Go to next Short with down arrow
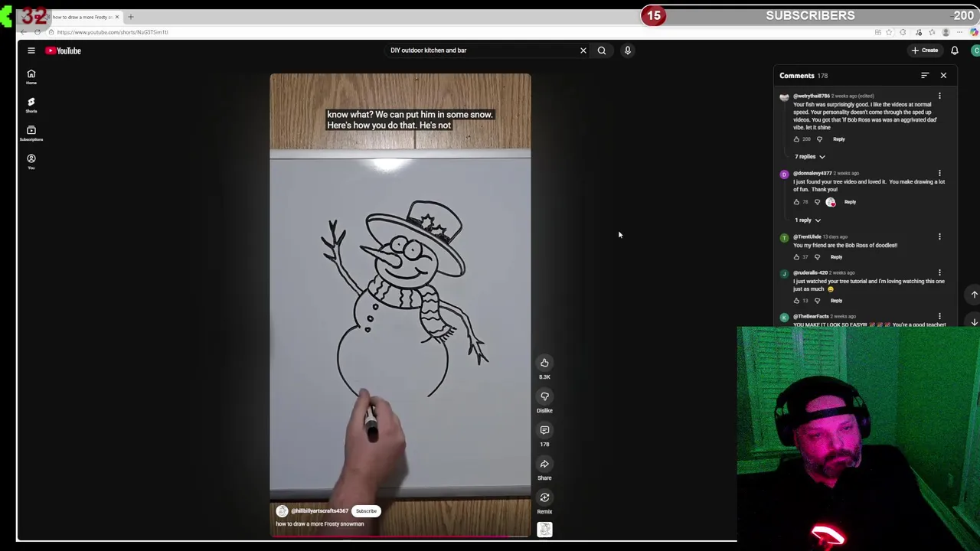This screenshot has height=551, width=980. point(974,322)
